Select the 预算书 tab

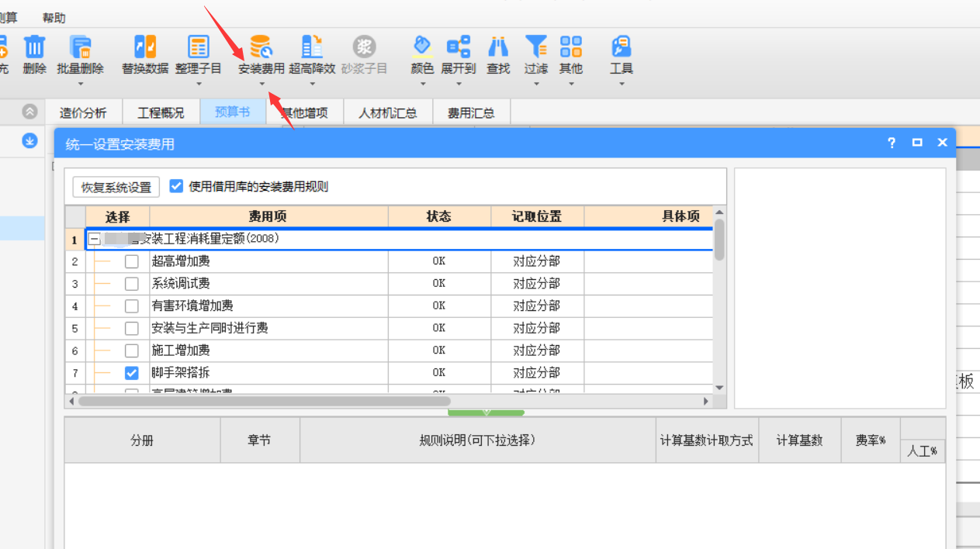(233, 112)
